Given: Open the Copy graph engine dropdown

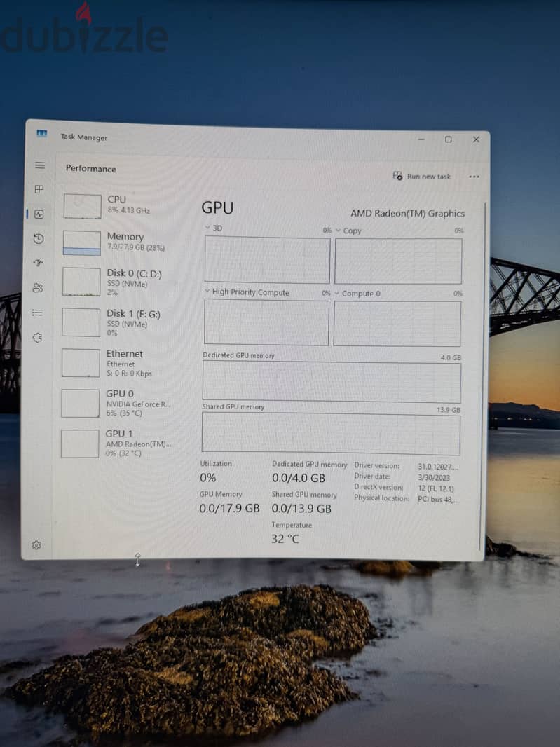Looking at the screenshot, I should pos(348,231).
